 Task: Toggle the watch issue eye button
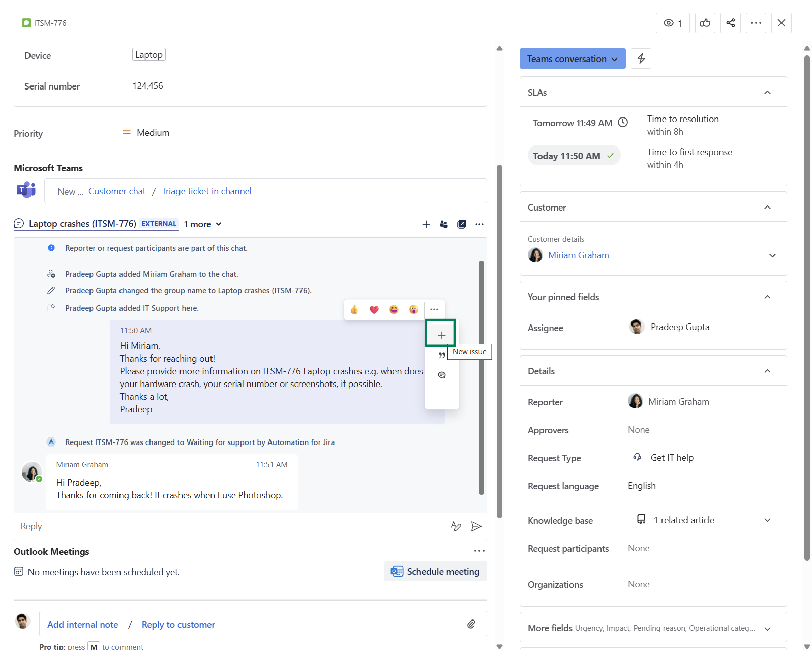672,23
